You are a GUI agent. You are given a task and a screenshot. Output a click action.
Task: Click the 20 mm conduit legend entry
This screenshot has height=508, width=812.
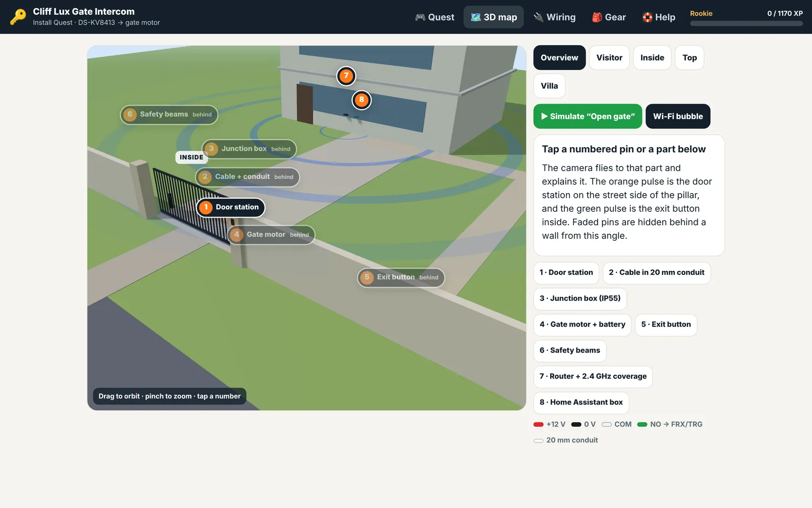pos(566,440)
